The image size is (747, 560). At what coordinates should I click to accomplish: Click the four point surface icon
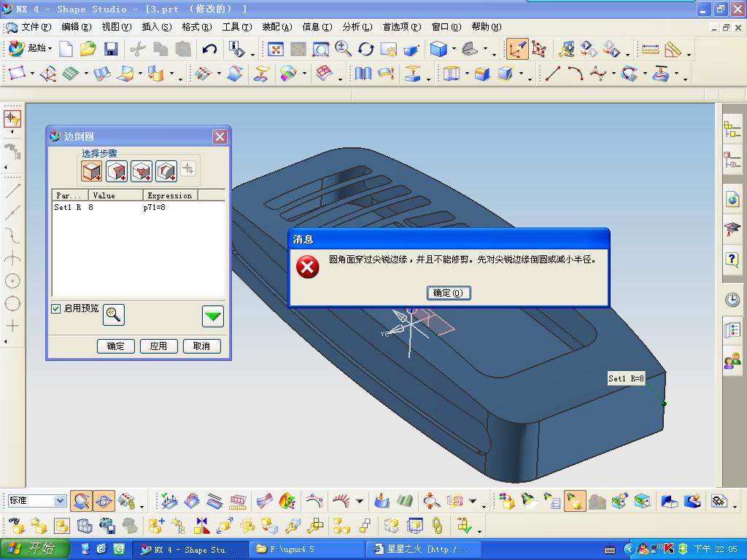(x=18, y=74)
